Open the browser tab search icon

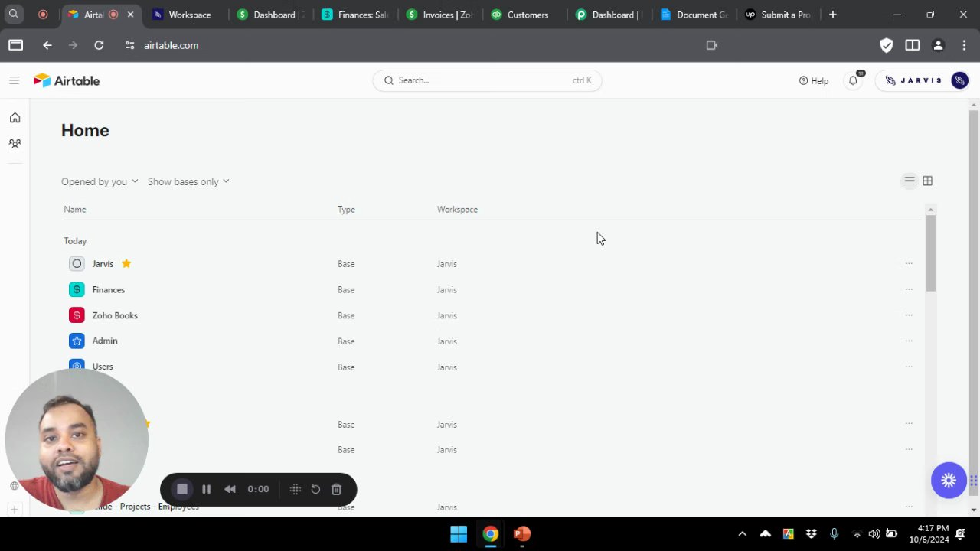click(x=14, y=15)
